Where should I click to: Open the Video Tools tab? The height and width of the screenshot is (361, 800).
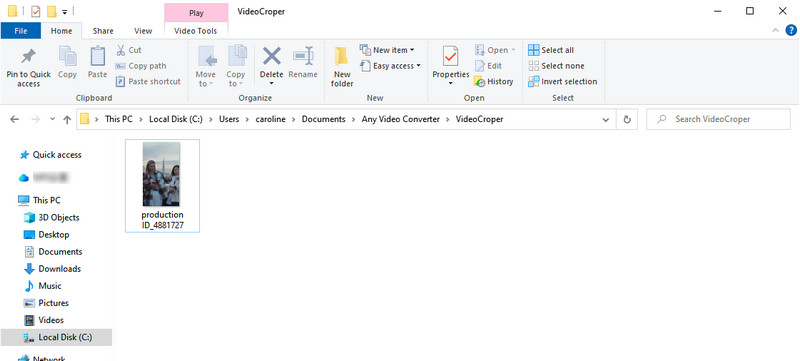click(195, 31)
